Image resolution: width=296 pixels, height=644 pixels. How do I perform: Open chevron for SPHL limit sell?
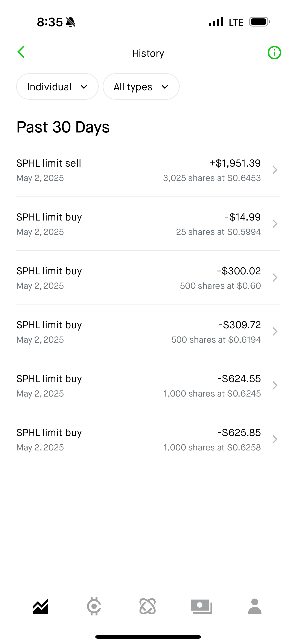275,170
